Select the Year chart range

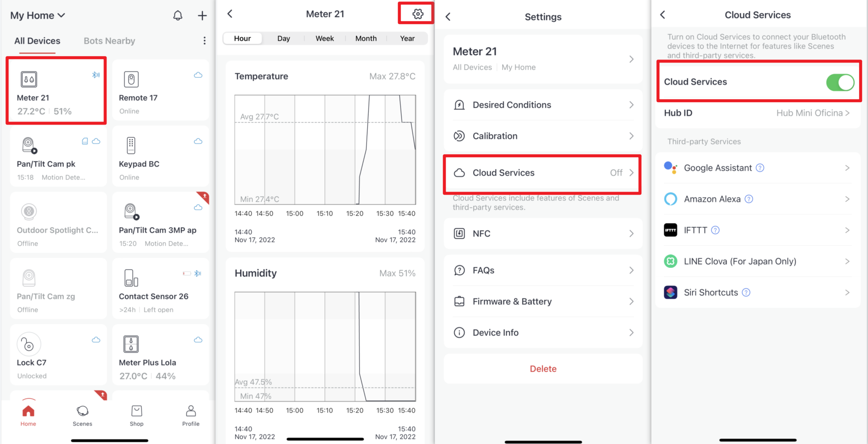[x=407, y=39]
